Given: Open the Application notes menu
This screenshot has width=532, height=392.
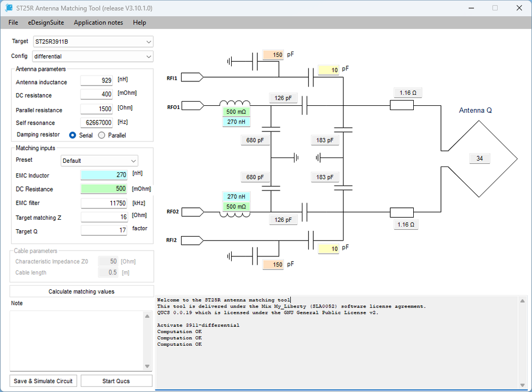Looking at the screenshot, I should (99, 23).
